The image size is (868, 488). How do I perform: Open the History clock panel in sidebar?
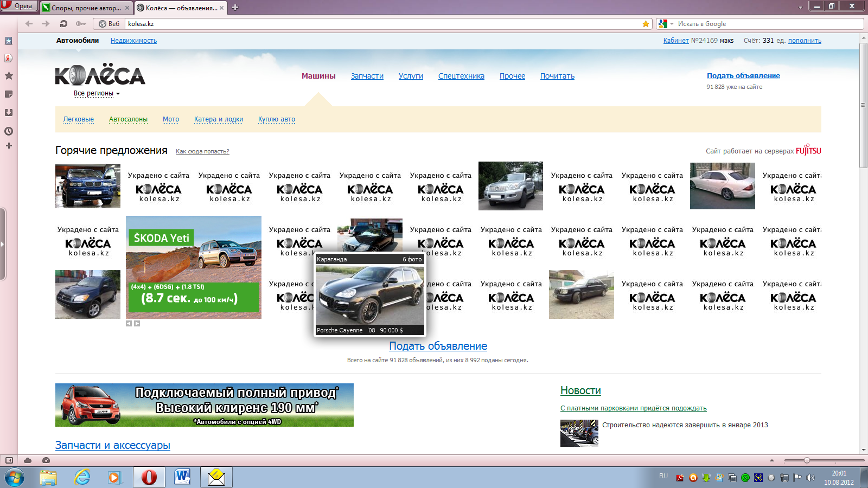(x=9, y=131)
